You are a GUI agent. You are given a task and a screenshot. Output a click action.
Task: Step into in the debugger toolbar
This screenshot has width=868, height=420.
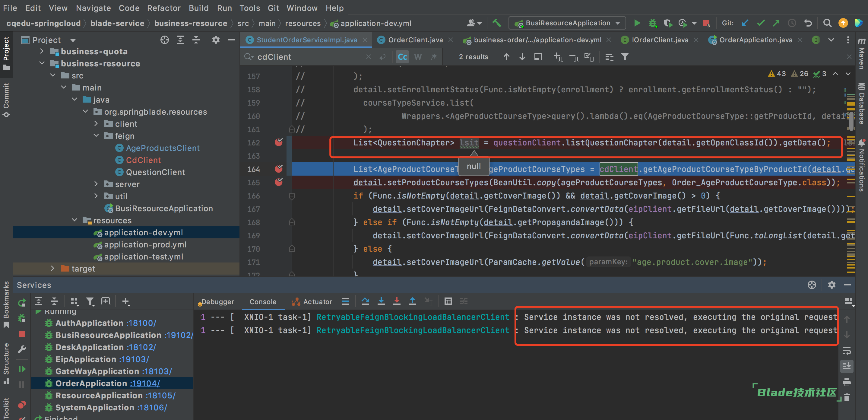381,301
